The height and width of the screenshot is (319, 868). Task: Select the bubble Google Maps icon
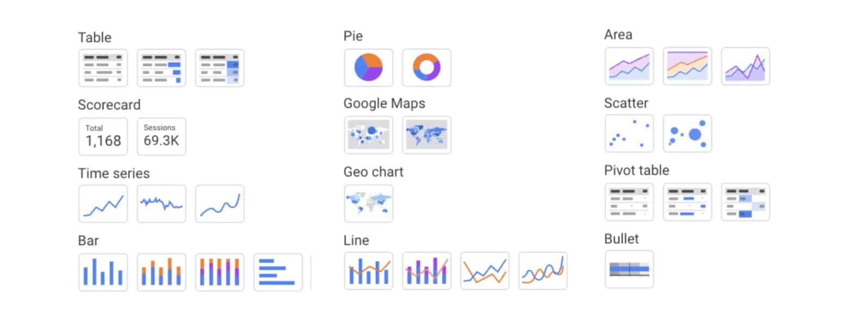point(368,135)
